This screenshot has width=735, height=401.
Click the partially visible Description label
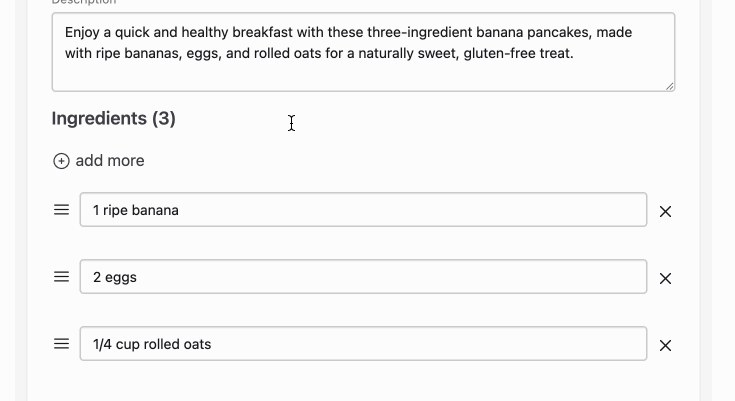click(x=84, y=2)
